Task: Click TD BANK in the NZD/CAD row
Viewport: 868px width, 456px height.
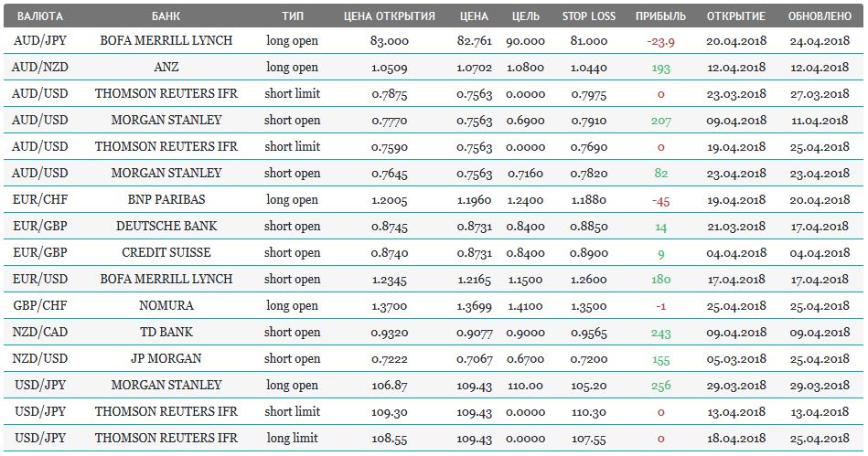Action: (x=166, y=332)
